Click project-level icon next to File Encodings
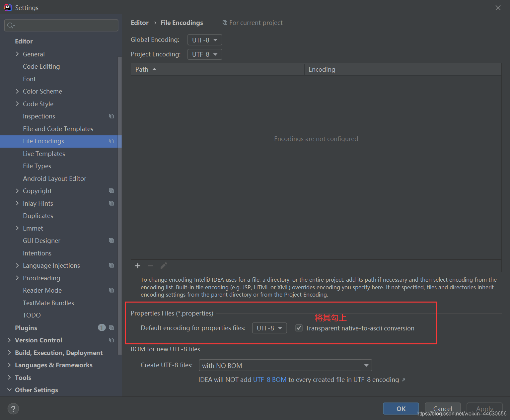 (111, 141)
